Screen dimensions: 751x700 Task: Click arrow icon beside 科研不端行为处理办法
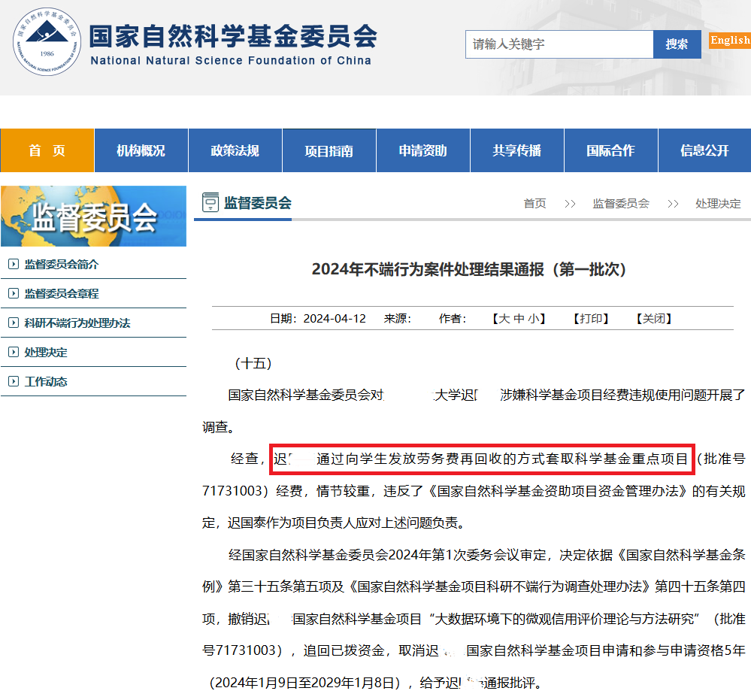coord(12,323)
